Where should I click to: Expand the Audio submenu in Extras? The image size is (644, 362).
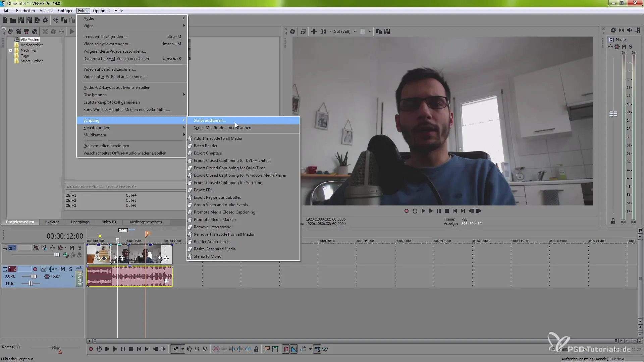[x=131, y=18]
